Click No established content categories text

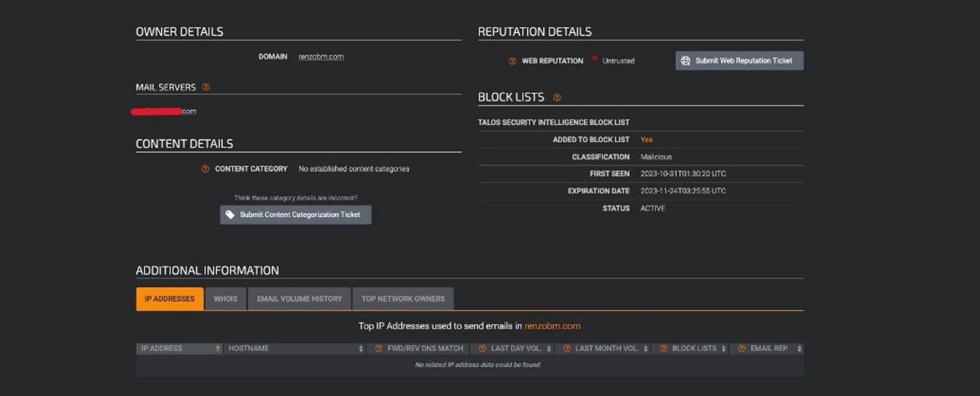pos(354,169)
